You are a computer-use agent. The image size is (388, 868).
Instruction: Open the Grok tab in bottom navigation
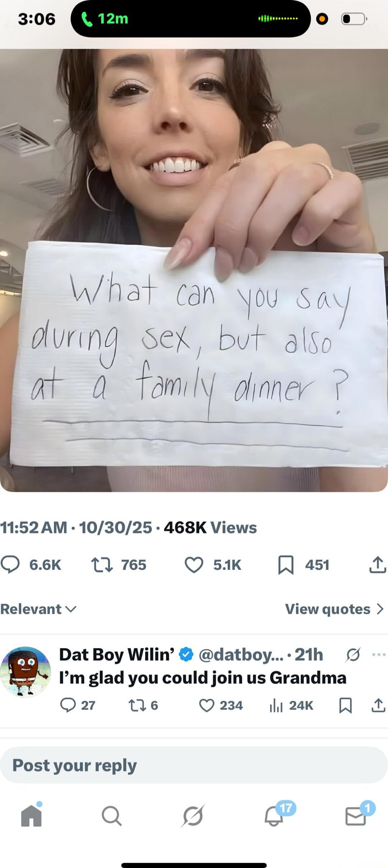coord(193,814)
